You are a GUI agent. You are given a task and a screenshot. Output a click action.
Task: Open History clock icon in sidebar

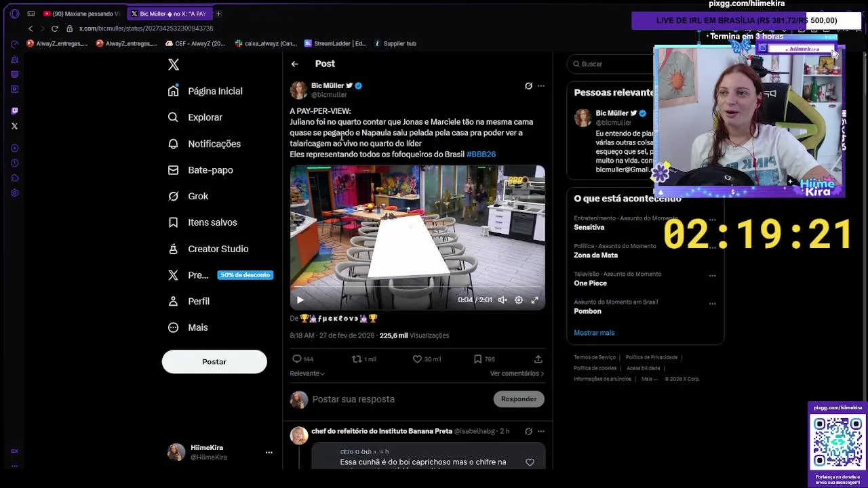point(14,163)
